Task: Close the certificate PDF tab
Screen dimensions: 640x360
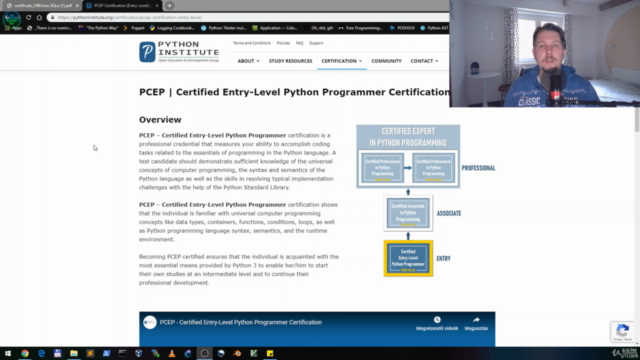Action: click(77, 6)
